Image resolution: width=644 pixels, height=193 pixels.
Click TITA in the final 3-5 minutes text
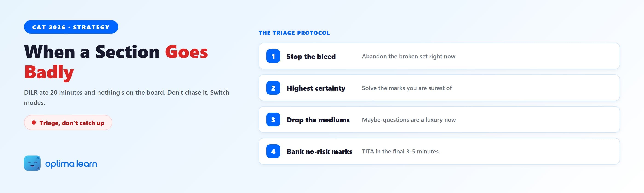click(x=400, y=152)
